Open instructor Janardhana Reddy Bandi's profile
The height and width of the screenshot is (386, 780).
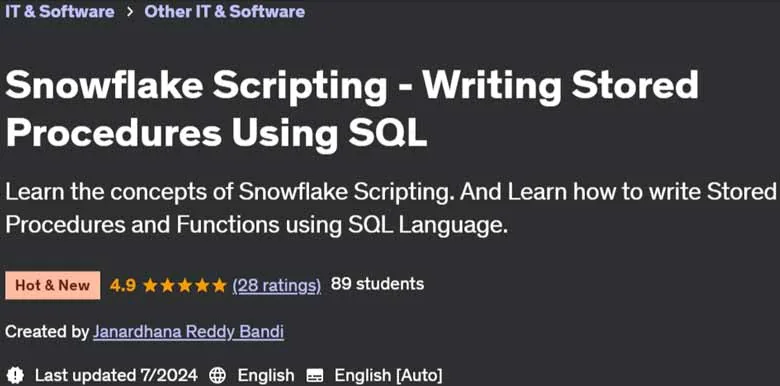[x=189, y=332]
